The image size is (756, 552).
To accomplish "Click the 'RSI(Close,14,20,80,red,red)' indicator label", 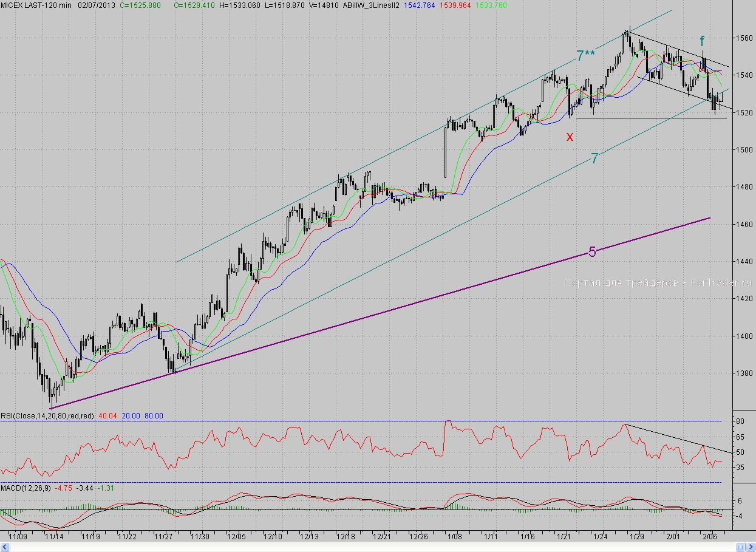I will (47, 416).
